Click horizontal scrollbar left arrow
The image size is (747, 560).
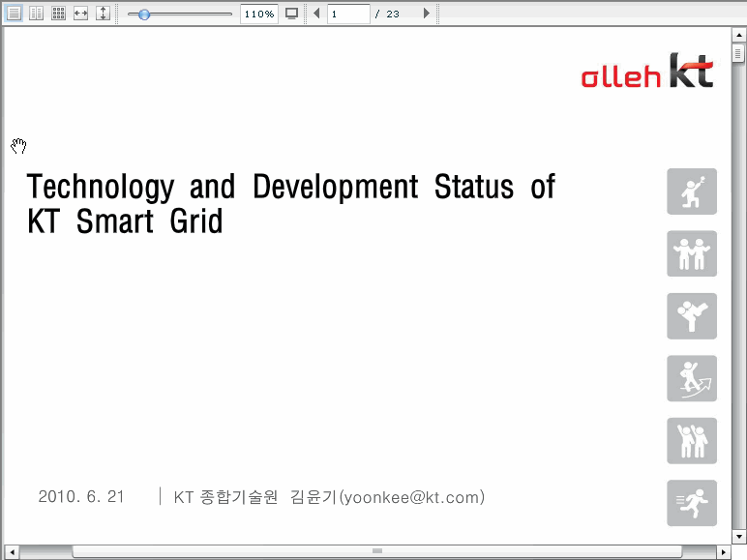click(x=12, y=552)
